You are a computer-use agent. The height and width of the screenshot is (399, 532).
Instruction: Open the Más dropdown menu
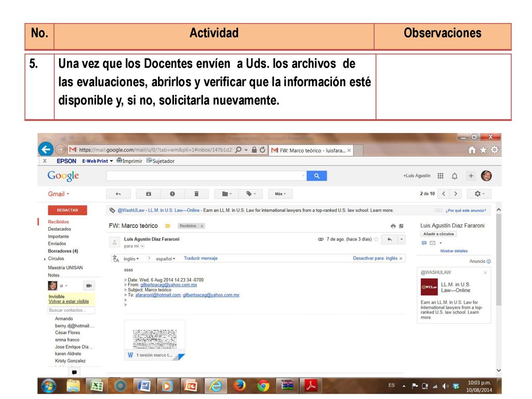[x=280, y=194]
